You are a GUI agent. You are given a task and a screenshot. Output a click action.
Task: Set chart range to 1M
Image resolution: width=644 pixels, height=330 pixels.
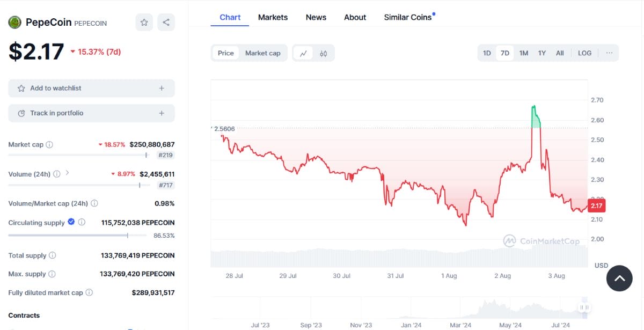pyautogui.click(x=524, y=53)
